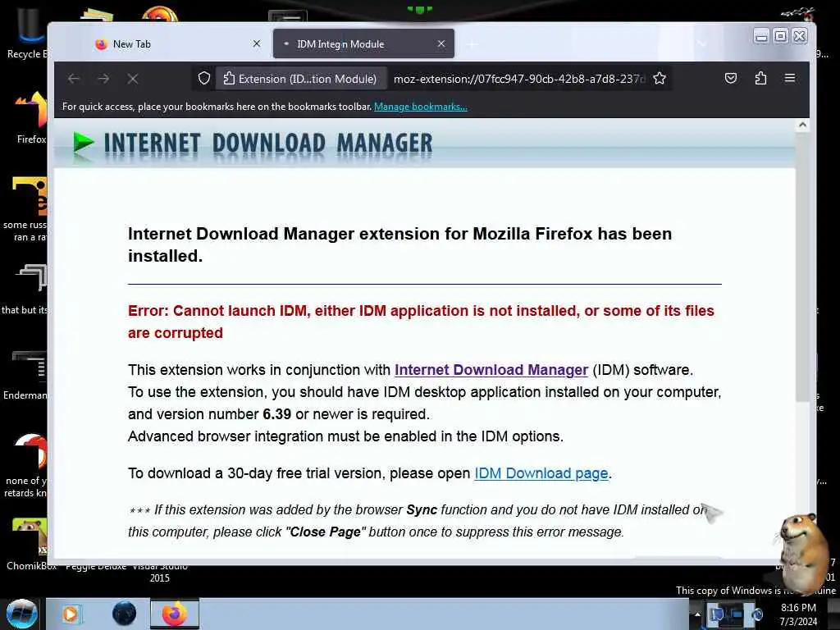
Task: Click the 'has been installed' heading
Action: click(399, 244)
